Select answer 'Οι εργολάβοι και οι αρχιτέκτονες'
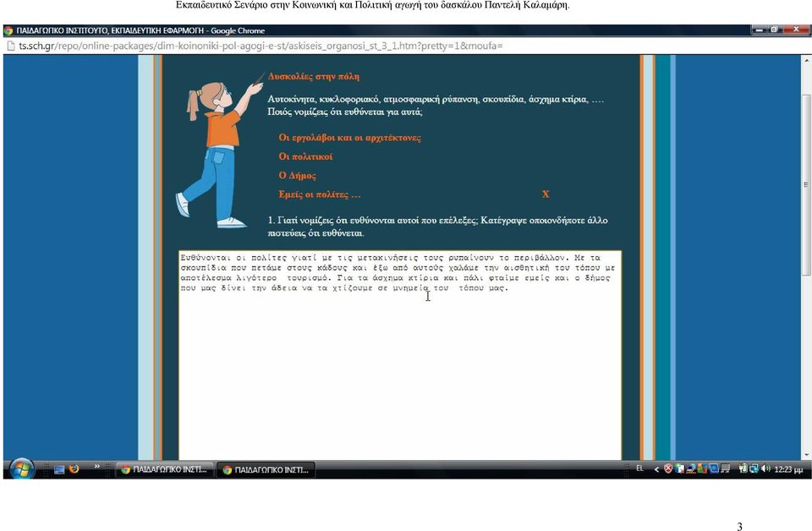 (x=349, y=138)
